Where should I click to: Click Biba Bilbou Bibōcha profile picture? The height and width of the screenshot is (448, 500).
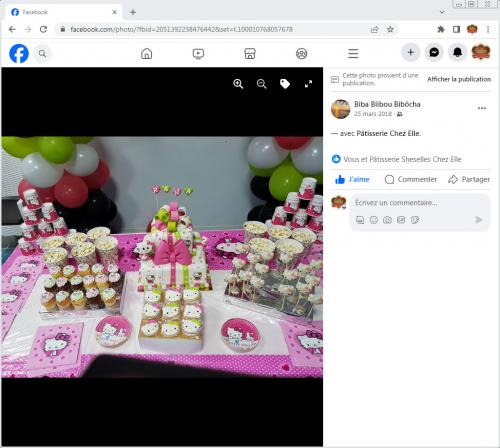340,109
